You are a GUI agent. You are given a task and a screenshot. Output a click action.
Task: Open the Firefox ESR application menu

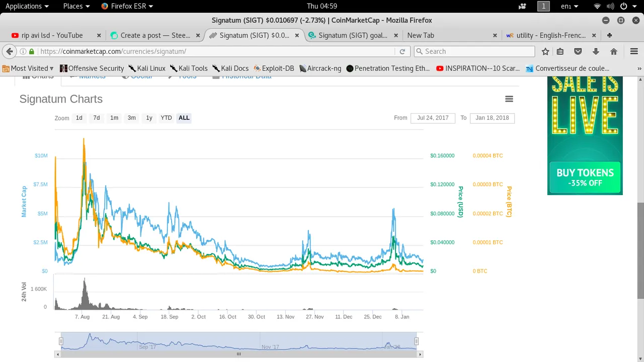point(127,6)
